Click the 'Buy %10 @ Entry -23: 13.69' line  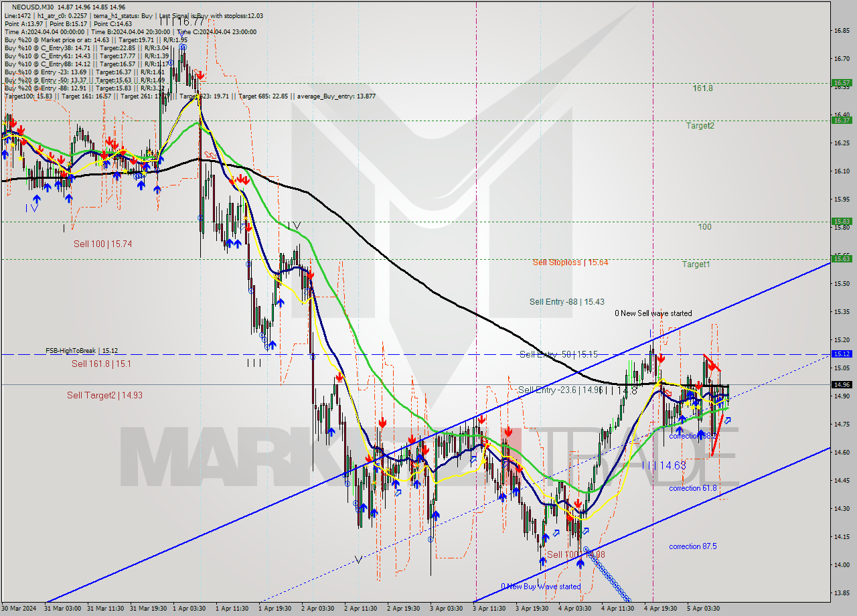[x=84, y=72]
